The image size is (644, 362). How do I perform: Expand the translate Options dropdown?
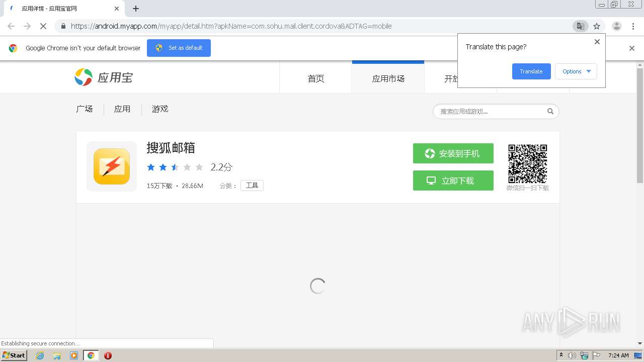click(x=576, y=71)
